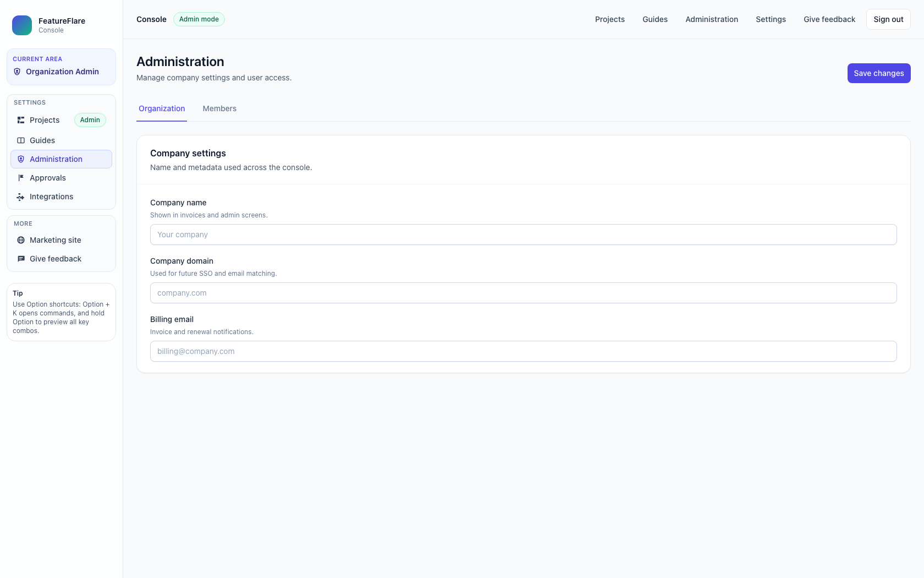Click the Company settings heading
Viewport: 924px width, 578px height.
click(x=188, y=153)
